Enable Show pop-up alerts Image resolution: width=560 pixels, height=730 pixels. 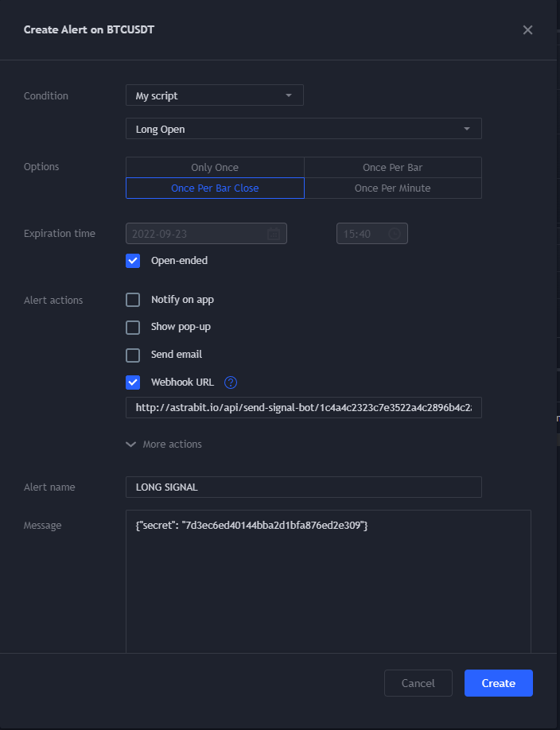132,327
